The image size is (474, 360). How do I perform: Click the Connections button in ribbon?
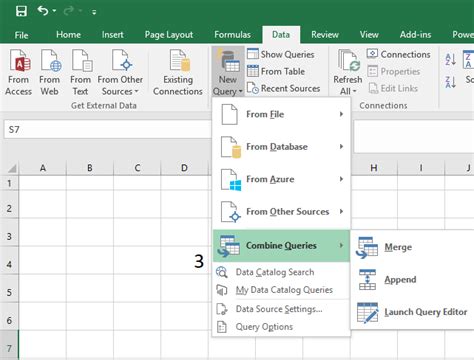tap(399, 54)
